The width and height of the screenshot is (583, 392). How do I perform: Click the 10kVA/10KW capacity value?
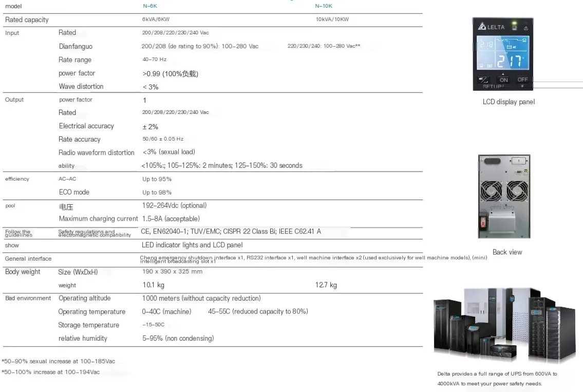[x=332, y=19]
